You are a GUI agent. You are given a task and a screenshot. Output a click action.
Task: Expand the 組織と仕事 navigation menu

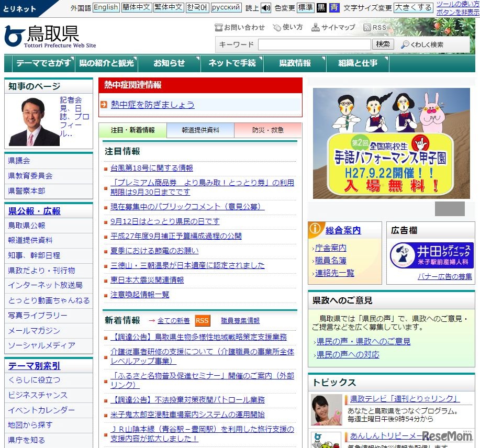tap(358, 63)
